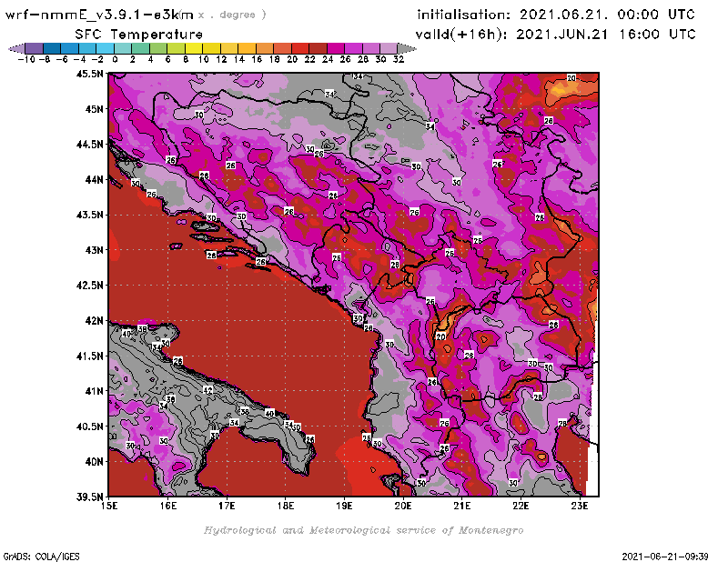Click the 43.5N latitude label

tap(89, 215)
